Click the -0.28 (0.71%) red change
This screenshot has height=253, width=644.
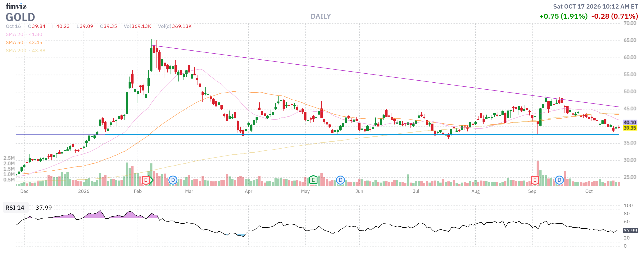pyautogui.click(x=615, y=16)
